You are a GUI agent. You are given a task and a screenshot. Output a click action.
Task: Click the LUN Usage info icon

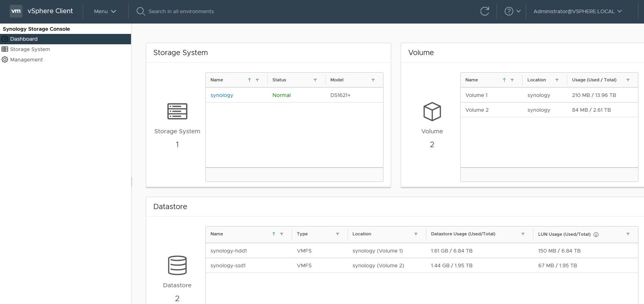point(596,235)
